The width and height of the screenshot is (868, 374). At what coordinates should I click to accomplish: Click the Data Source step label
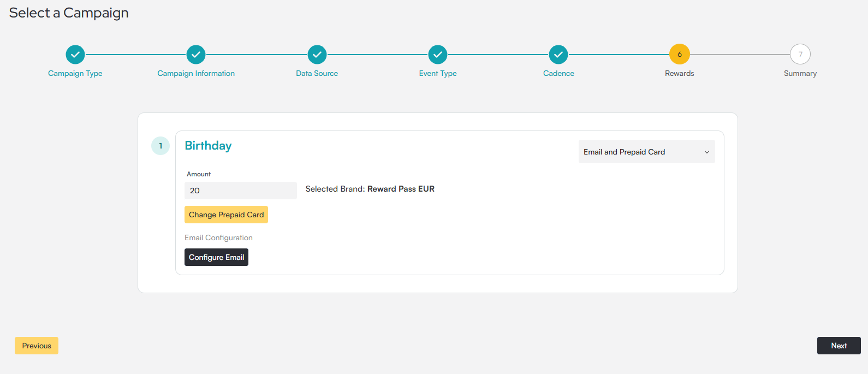coord(317,73)
